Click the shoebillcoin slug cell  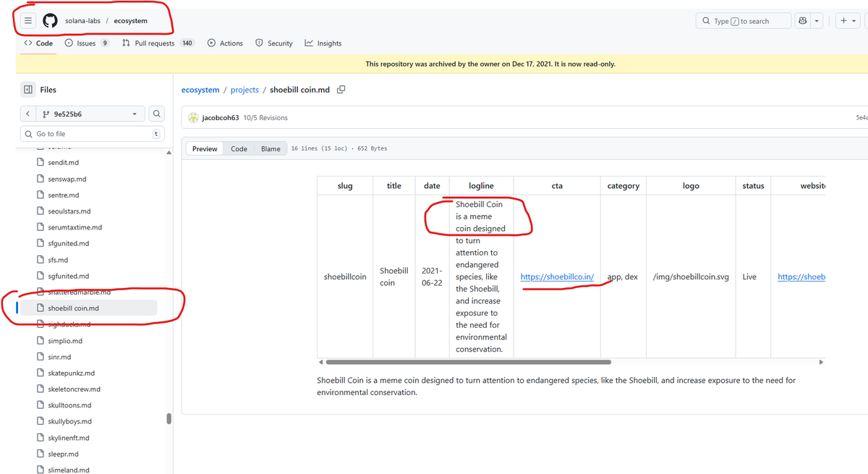coord(345,277)
